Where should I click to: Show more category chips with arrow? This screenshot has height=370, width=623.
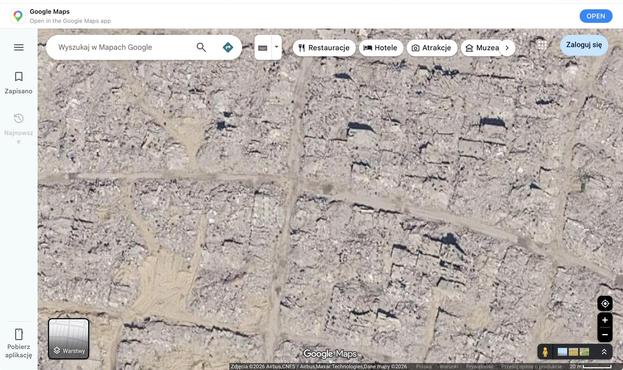pos(507,48)
